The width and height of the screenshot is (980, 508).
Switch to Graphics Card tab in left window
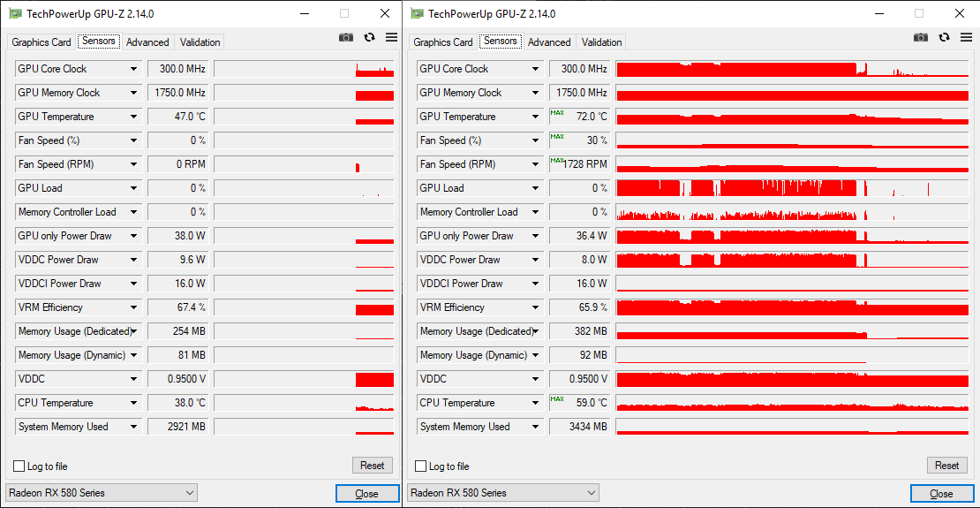pyautogui.click(x=41, y=42)
